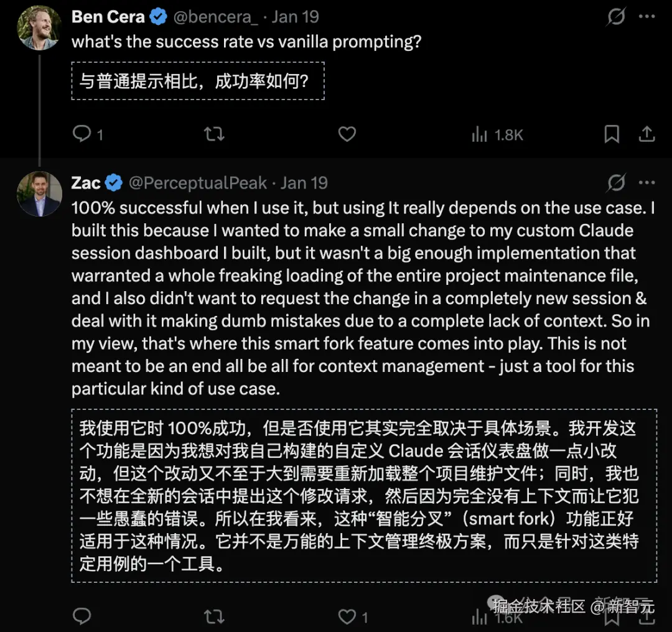The image size is (672, 632).
Task: Open Ben Cera's profile picture
Action: pyautogui.click(x=39, y=27)
